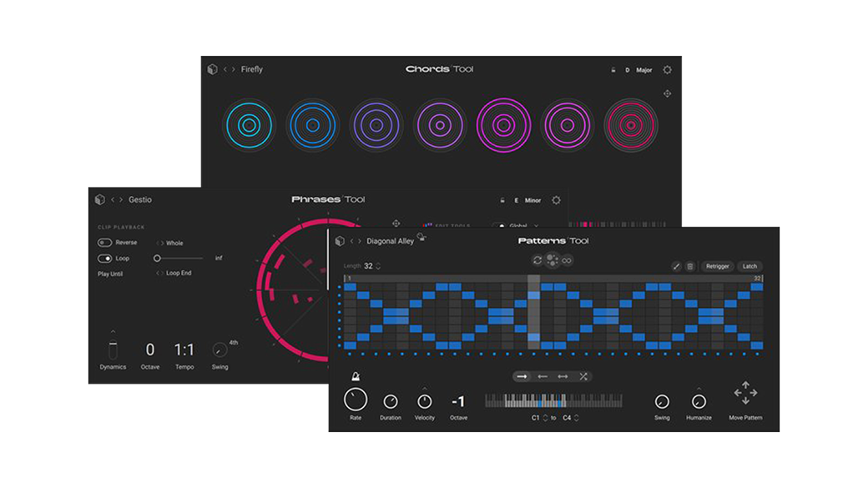Screen dimensions: 868x488
Task: Toggle the Loop switch in Clip Playback
Action: (104, 259)
